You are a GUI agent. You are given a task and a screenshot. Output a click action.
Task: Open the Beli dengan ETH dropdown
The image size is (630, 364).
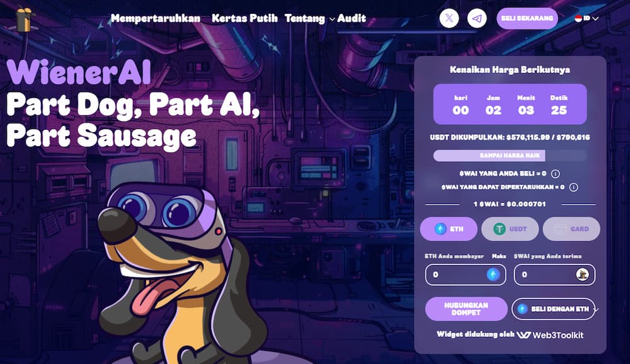click(x=553, y=309)
